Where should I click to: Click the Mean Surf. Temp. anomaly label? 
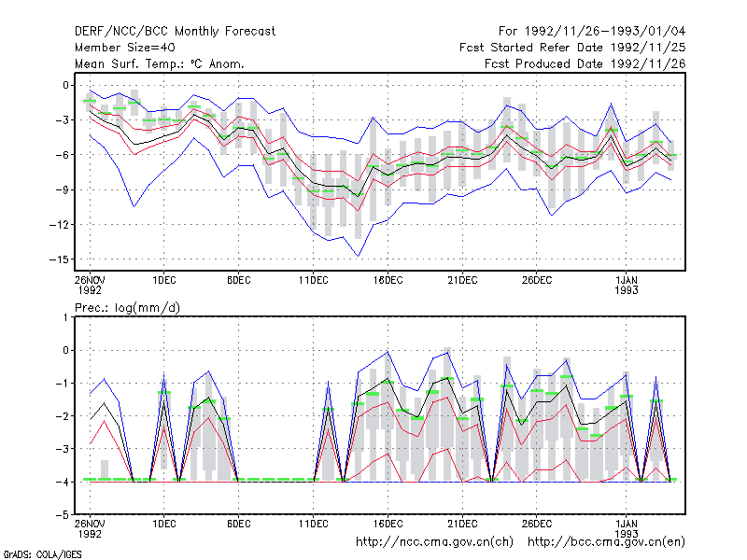pos(160,63)
